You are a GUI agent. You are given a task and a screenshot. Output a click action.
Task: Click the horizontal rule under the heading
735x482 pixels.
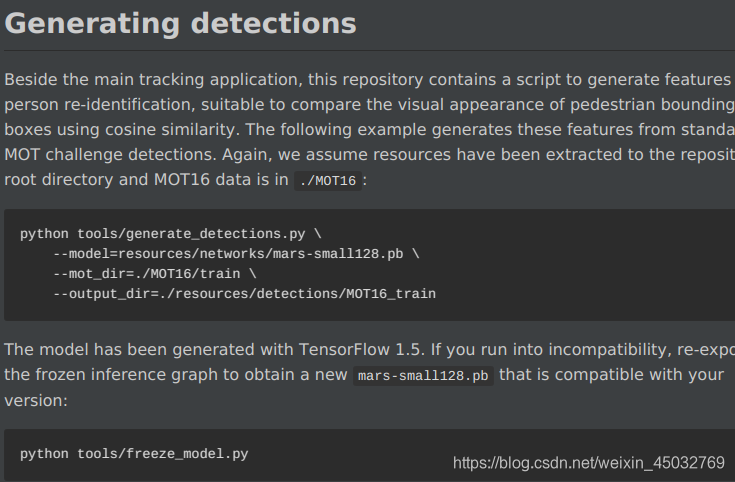(x=369, y=50)
